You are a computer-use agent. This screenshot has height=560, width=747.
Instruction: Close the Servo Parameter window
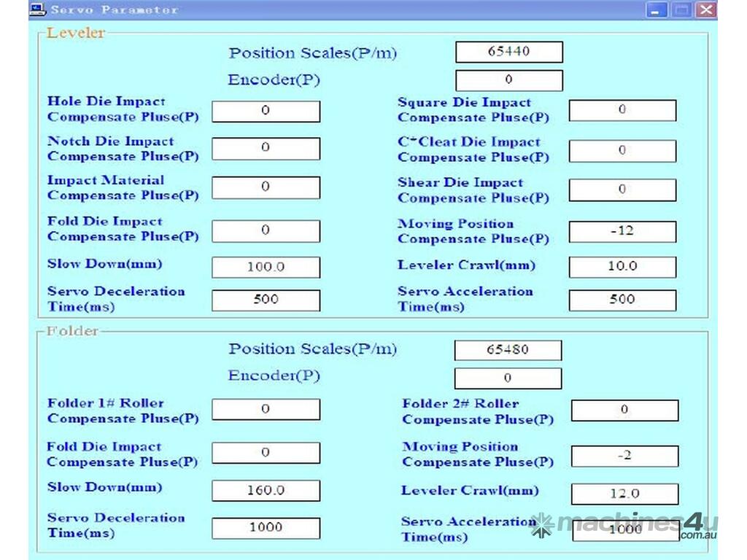click(705, 9)
